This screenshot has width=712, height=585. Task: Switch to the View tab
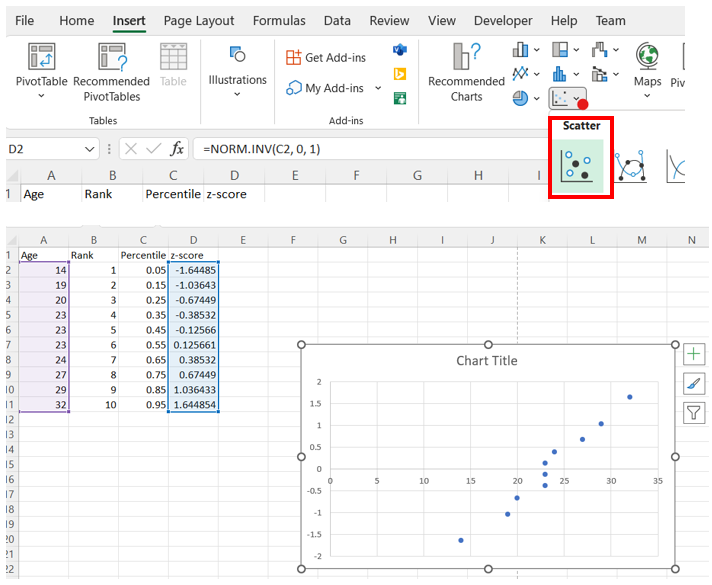[x=442, y=21]
